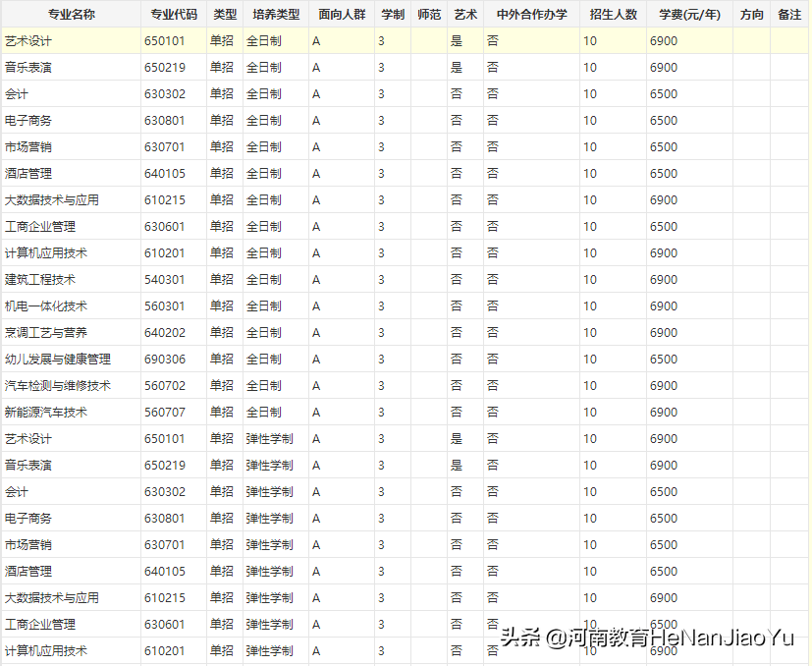Select the 面向人群 column header
Viewport: 812px width, 666px height.
pyautogui.click(x=342, y=15)
